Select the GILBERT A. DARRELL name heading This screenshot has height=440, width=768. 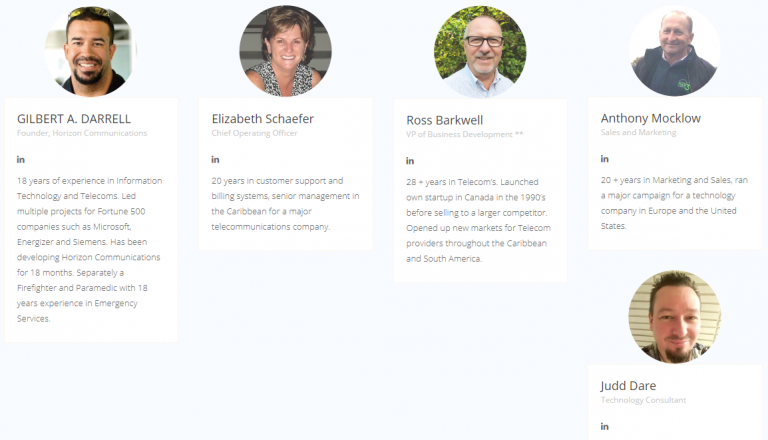[74, 118]
